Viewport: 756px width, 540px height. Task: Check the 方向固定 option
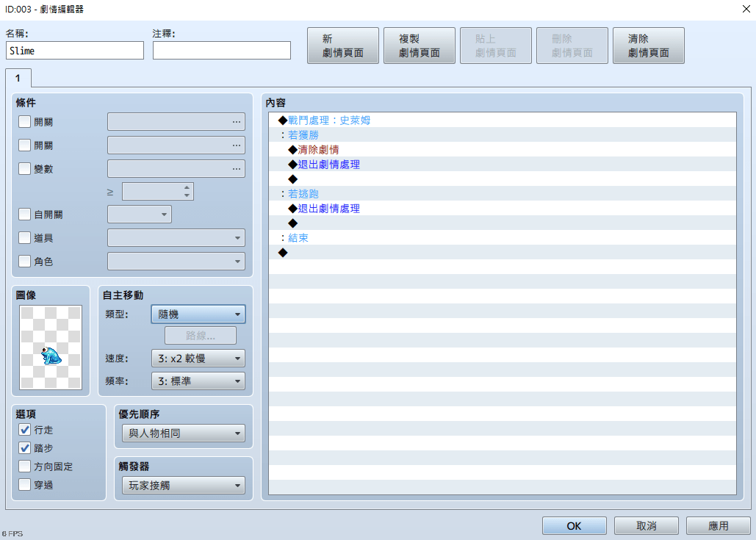pos(25,467)
